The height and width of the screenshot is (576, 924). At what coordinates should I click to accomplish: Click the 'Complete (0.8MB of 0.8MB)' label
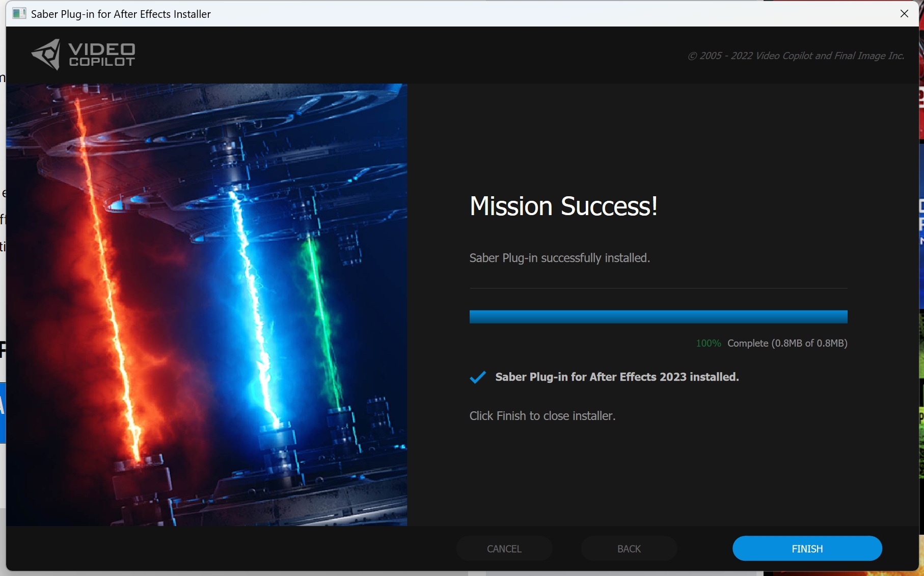pyautogui.click(x=787, y=343)
